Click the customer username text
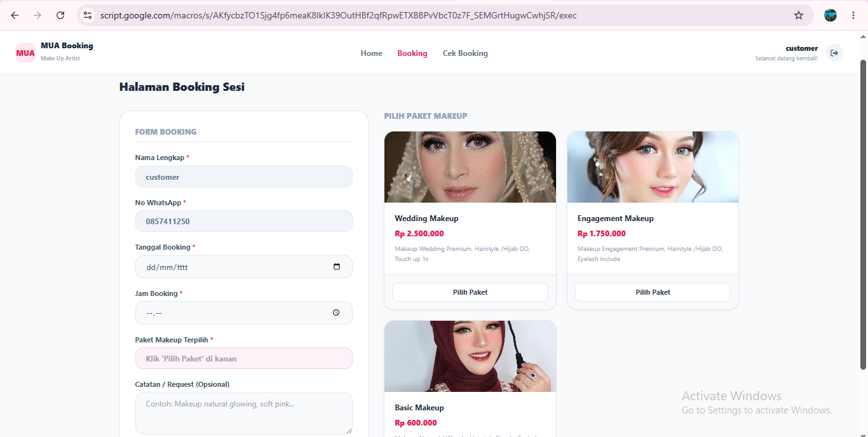Screen dimensions: 868x437 tap(802, 48)
